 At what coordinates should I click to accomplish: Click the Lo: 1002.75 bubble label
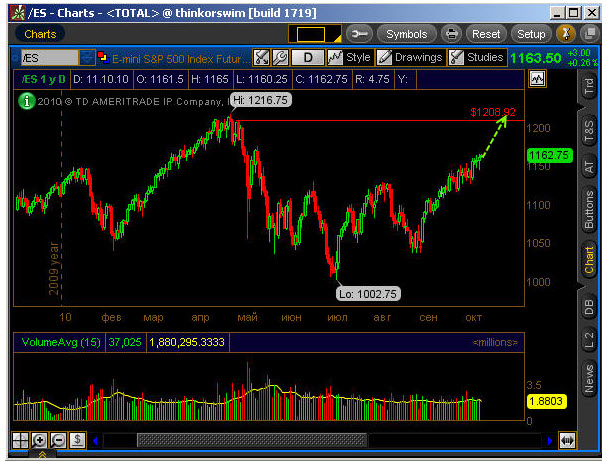(x=368, y=294)
